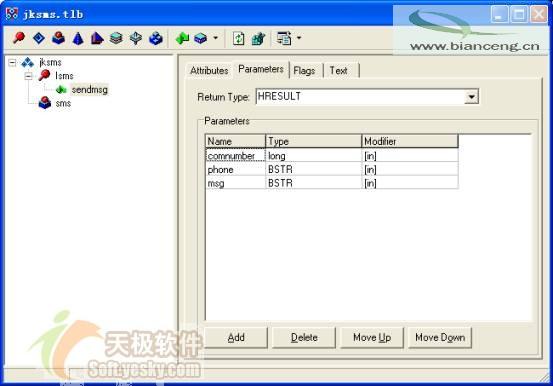
Task: Click the HRESULT Return Type field
Action: tap(360, 97)
